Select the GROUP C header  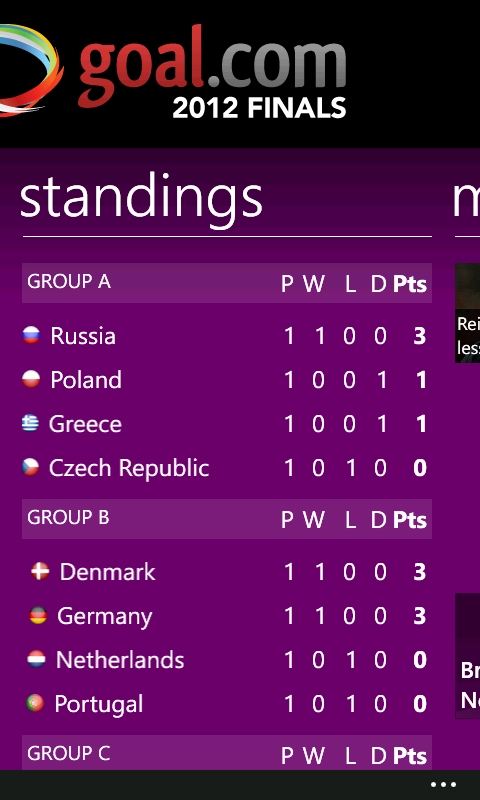(x=227, y=753)
